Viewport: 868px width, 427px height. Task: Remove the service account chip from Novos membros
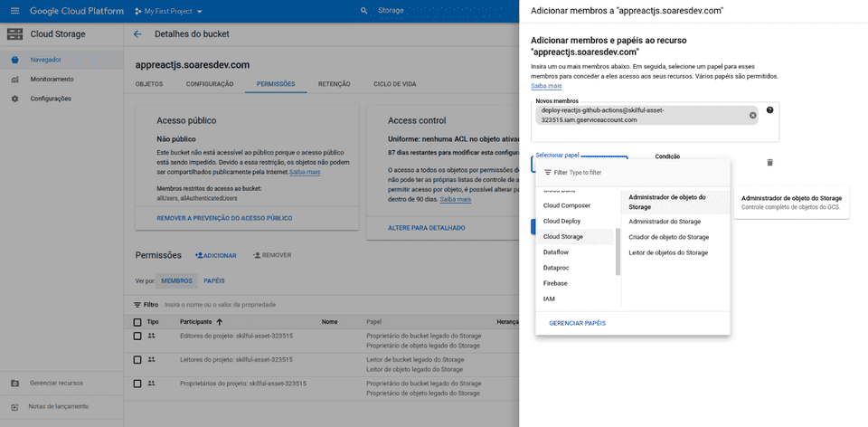[752, 115]
